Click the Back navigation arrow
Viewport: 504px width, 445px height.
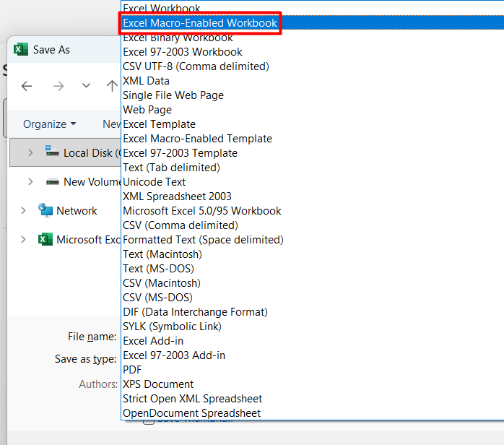[27, 86]
